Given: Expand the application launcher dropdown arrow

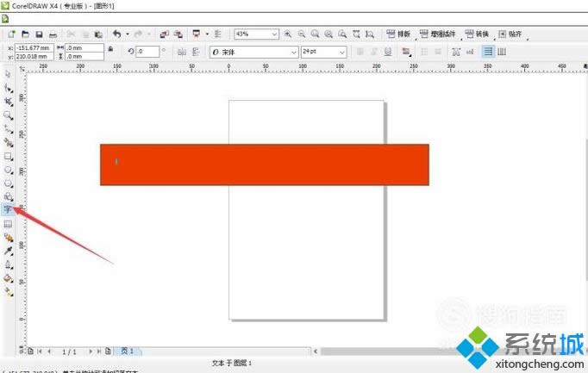Looking at the screenshot, I should coord(207,34).
